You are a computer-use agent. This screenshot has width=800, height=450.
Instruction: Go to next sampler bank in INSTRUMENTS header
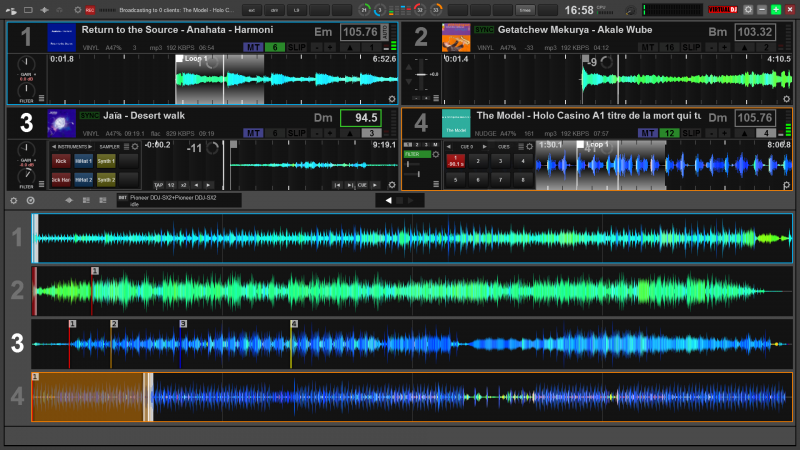[x=90, y=147]
